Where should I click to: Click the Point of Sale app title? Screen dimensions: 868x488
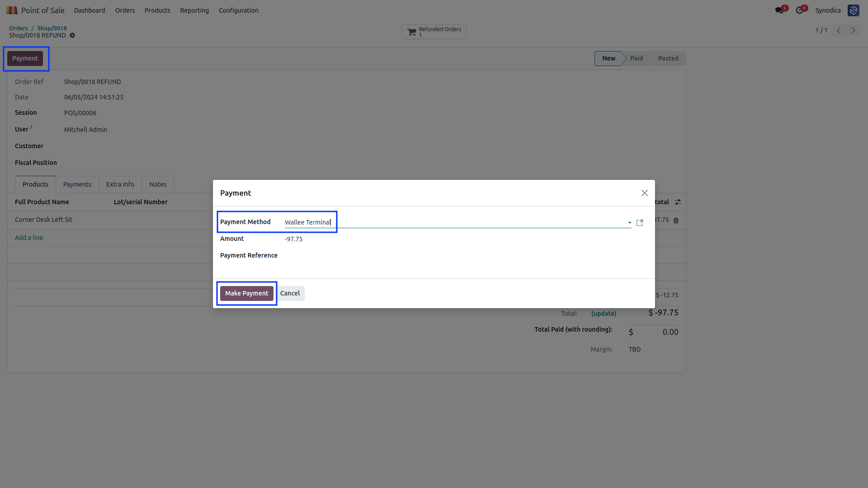click(x=43, y=10)
